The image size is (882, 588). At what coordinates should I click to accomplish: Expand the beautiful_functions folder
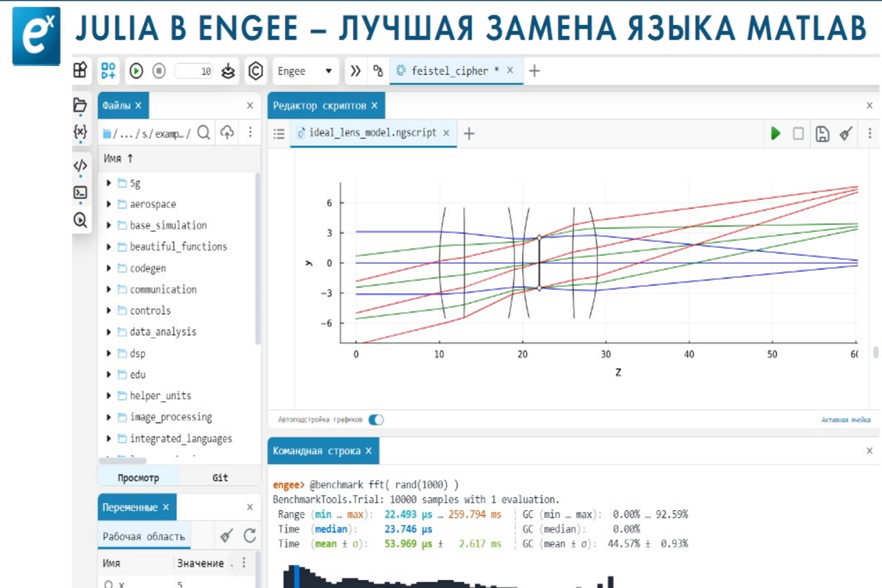(x=109, y=247)
